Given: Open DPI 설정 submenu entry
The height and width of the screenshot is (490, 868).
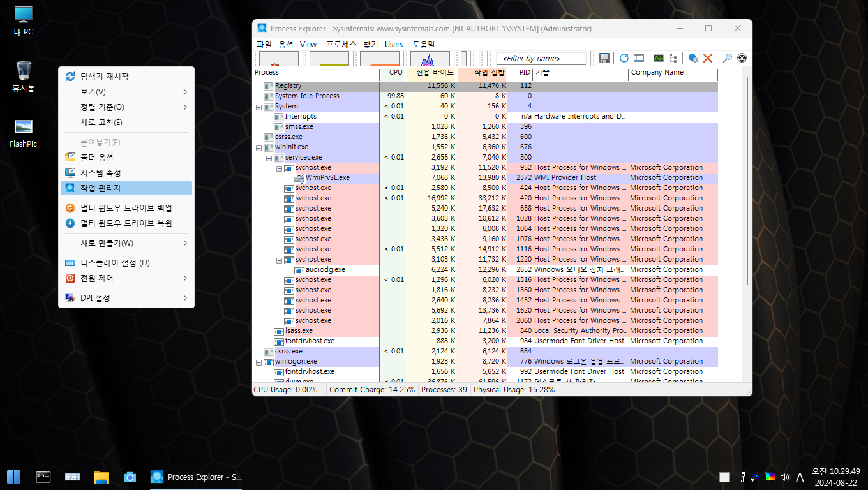Looking at the screenshot, I should pyautogui.click(x=126, y=298).
